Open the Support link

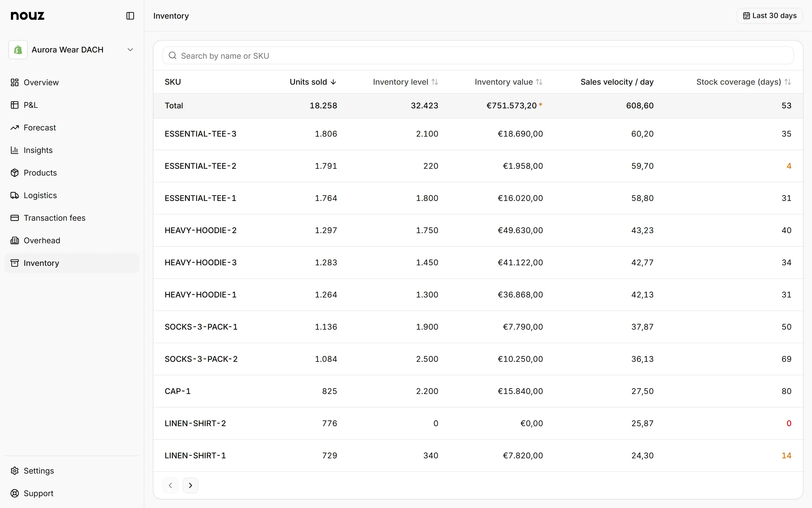click(72, 493)
